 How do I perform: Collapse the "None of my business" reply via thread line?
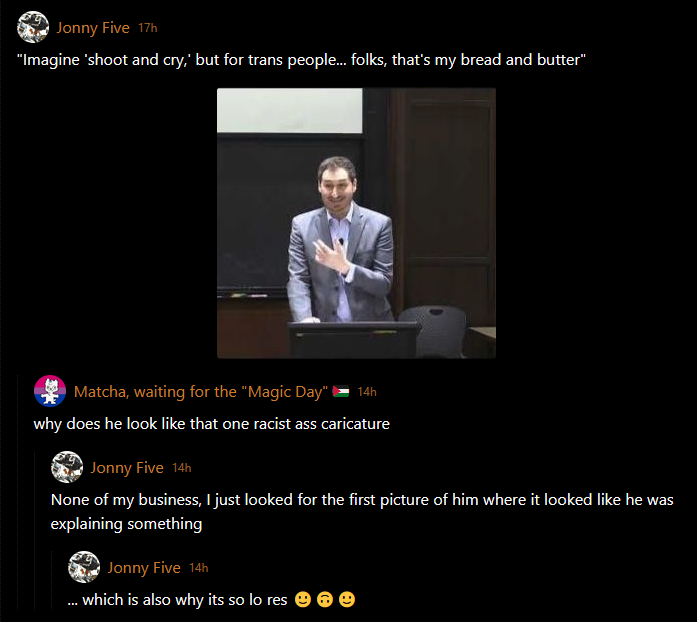coord(35,530)
